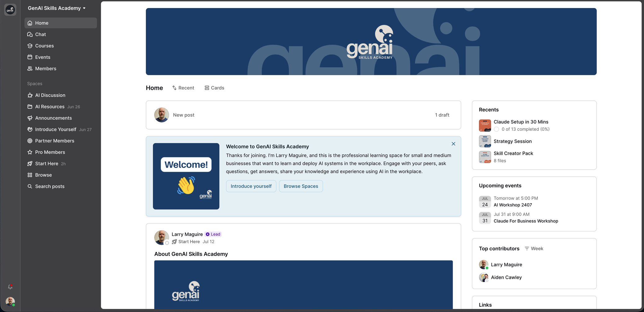
Task: Click the Claude Setup course thumbnail
Action: click(x=485, y=125)
